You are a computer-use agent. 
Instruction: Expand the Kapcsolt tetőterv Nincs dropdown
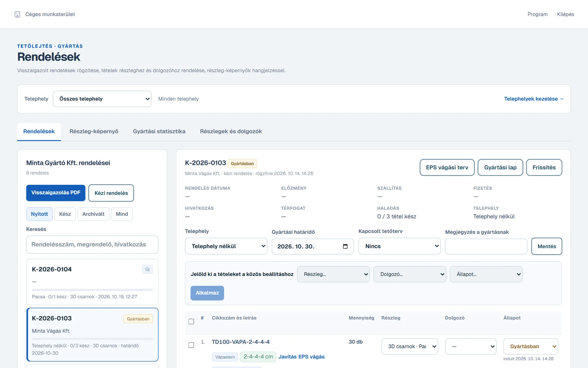[399, 246]
